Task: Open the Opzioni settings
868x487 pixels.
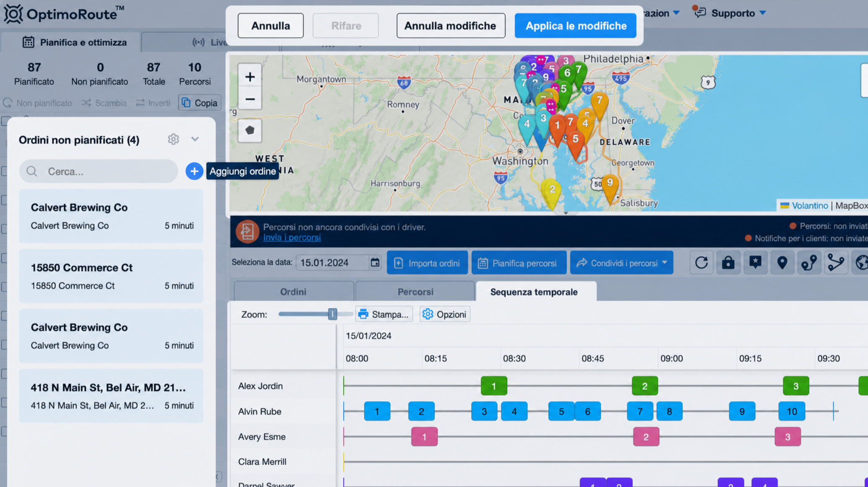Action: (x=445, y=314)
